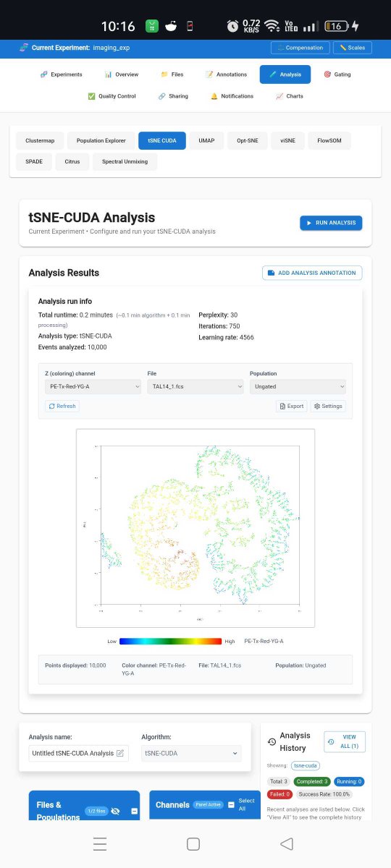Tap the alarm icon in status bar
391x868 pixels.
point(232,26)
